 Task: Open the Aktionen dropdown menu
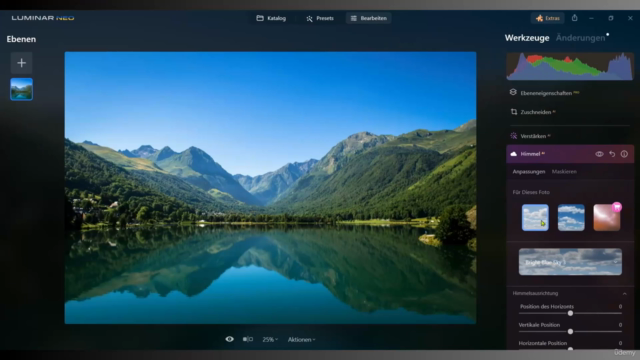pyautogui.click(x=301, y=340)
